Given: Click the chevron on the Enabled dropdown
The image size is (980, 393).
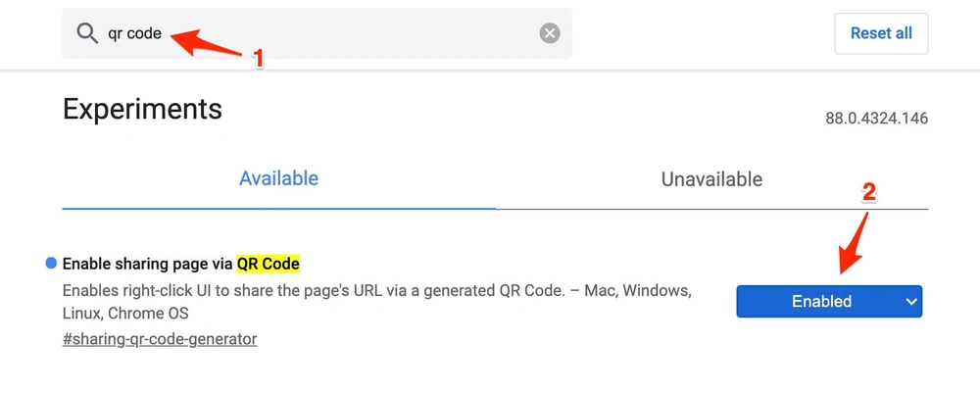Looking at the screenshot, I should tap(911, 302).
